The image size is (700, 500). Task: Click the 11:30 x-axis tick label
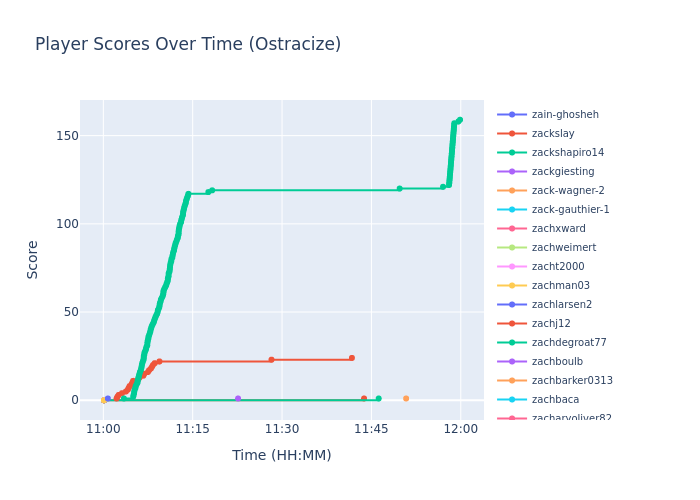click(x=282, y=429)
